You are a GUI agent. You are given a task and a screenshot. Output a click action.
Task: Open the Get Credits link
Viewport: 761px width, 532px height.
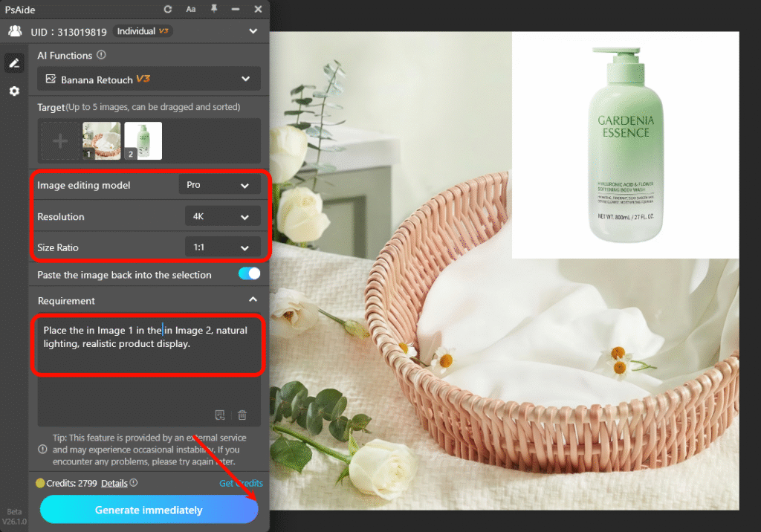point(241,483)
